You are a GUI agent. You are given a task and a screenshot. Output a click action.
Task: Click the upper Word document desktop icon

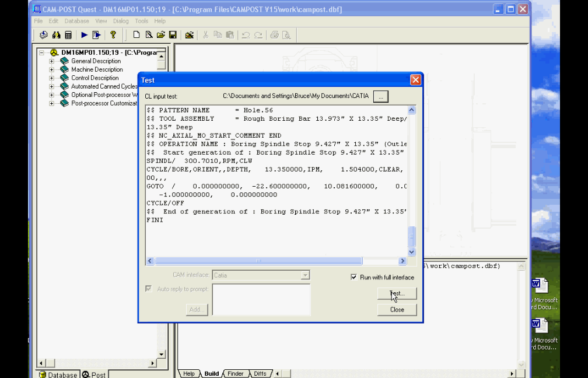540,286
